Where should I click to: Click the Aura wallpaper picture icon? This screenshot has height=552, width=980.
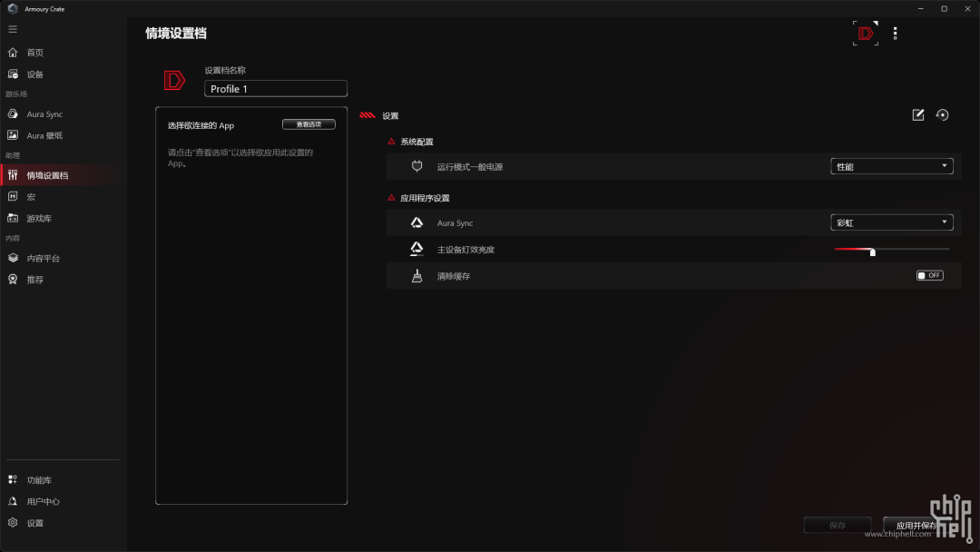(x=13, y=135)
